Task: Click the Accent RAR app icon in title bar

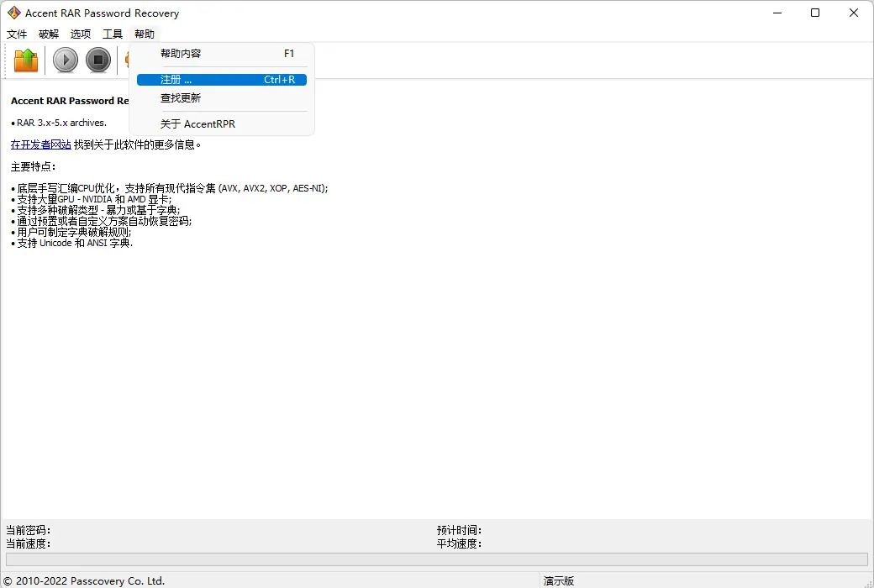Action: (14, 13)
